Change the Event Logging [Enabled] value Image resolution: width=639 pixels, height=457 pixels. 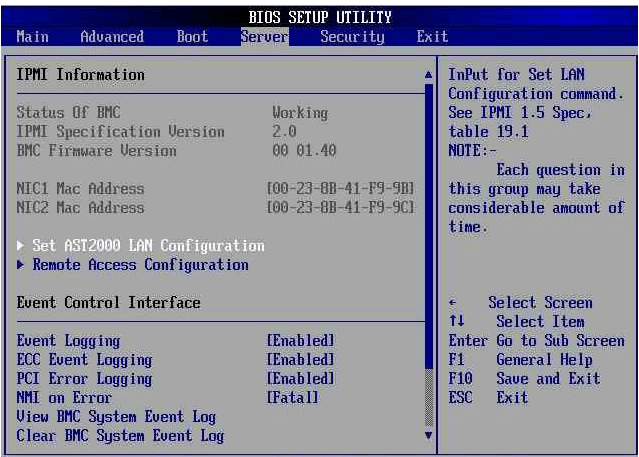point(300,340)
